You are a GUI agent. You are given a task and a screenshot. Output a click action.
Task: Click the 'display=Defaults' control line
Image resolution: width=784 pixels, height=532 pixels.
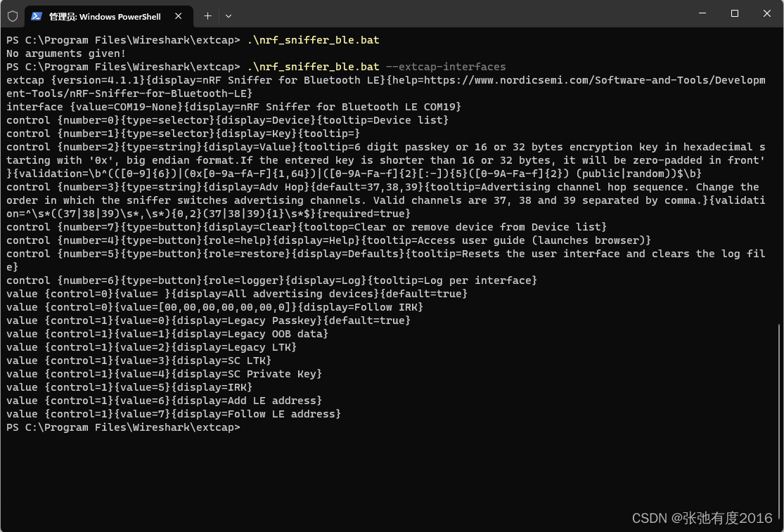pos(385,260)
